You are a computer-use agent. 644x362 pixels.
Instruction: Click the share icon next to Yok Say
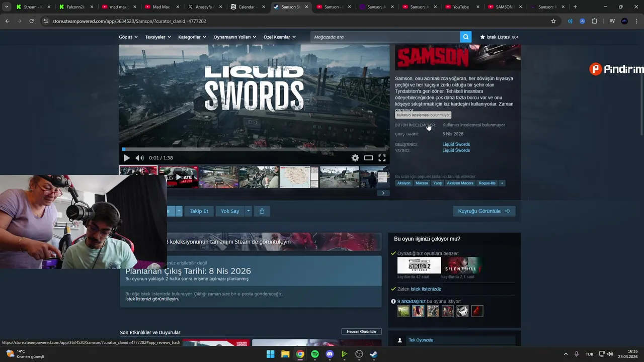pyautogui.click(x=262, y=211)
